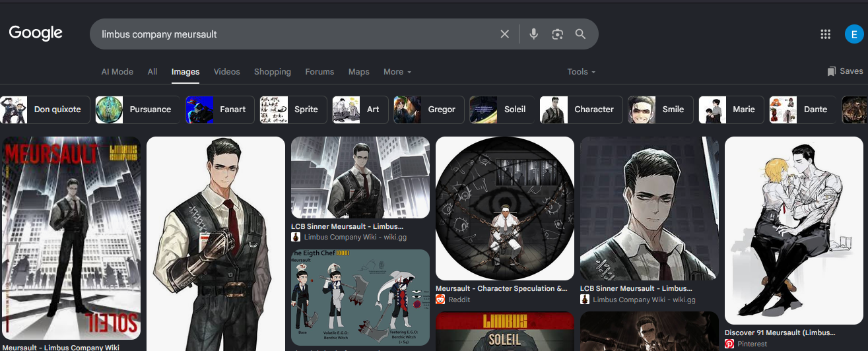Open the red Meursault Soleil poster image
Screen dimensions: 868x351
point(71,238)
